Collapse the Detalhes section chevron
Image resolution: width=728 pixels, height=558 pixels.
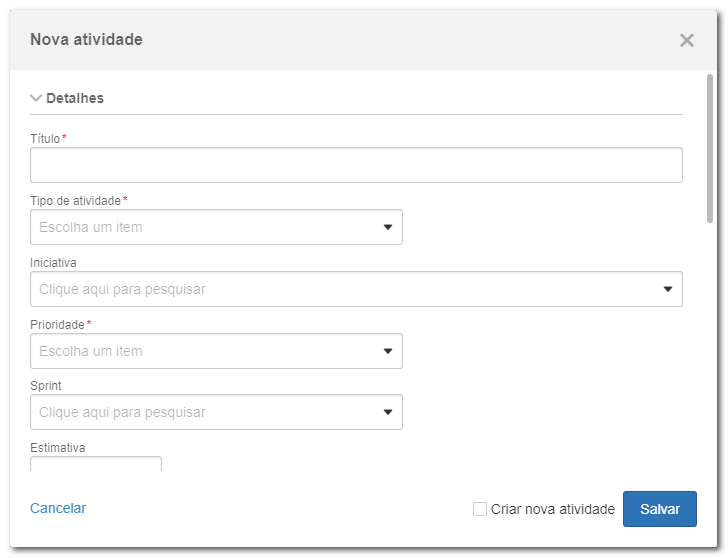pyautogui.click(x=36, y=98)
